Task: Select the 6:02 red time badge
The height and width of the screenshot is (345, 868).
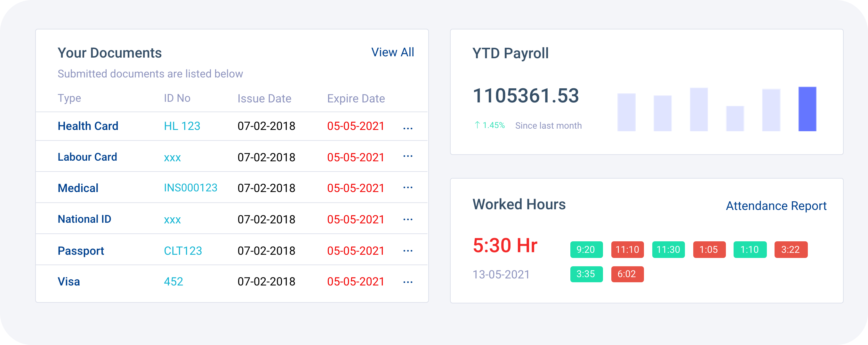Action: [x=627, y=274]
